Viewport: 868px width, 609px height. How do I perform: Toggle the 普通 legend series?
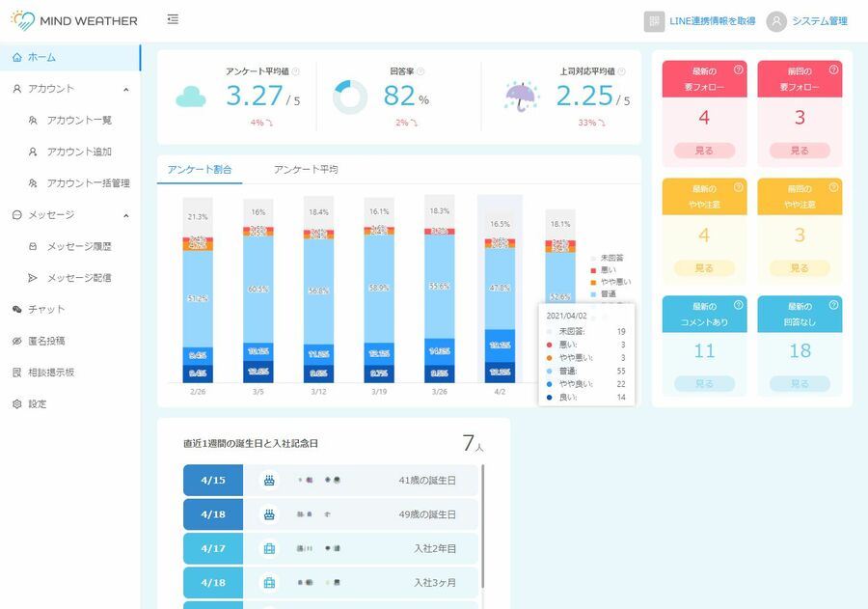click(x=608, y=292)
